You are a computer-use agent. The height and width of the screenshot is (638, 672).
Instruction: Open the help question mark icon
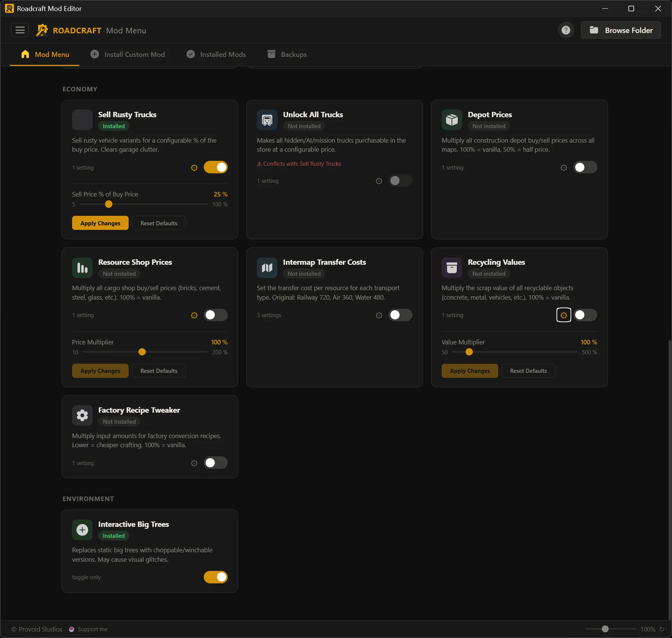pyautogui.click(x=566, y=30)
